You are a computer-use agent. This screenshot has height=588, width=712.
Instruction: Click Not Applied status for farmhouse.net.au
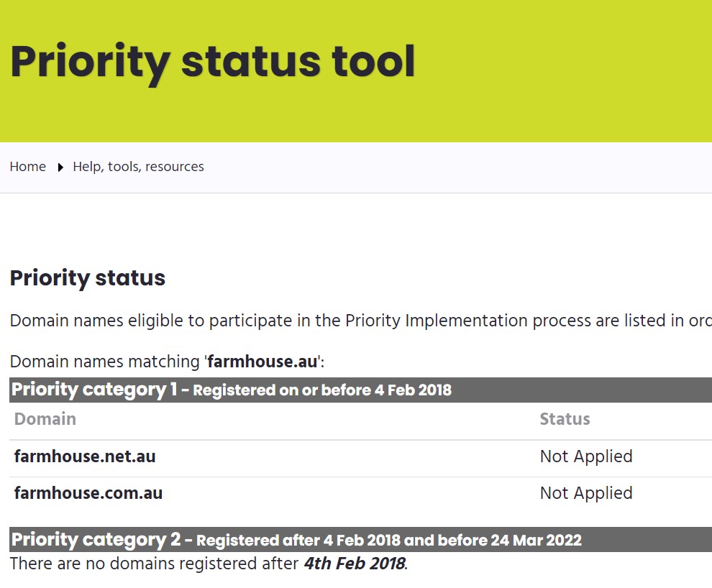586,456
